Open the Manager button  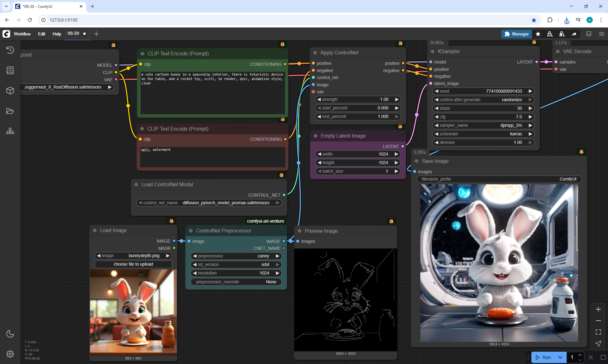tap(516, 34)
